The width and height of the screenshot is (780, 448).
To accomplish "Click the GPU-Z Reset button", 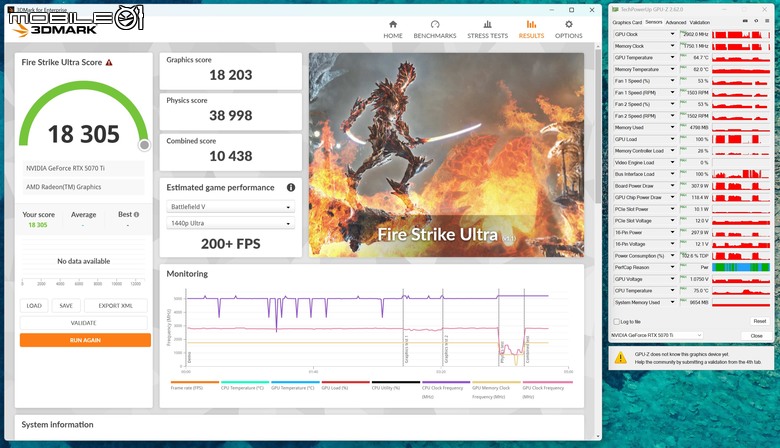I will pyautogui.click(x=759, y=322).
